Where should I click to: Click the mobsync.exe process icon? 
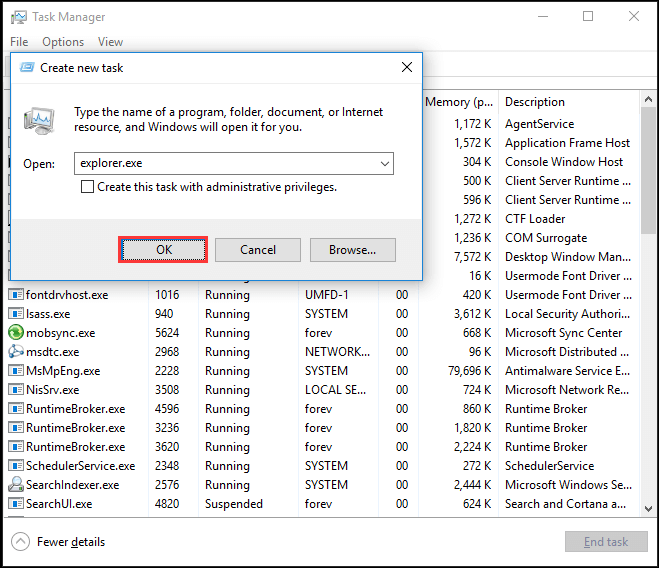16,333
